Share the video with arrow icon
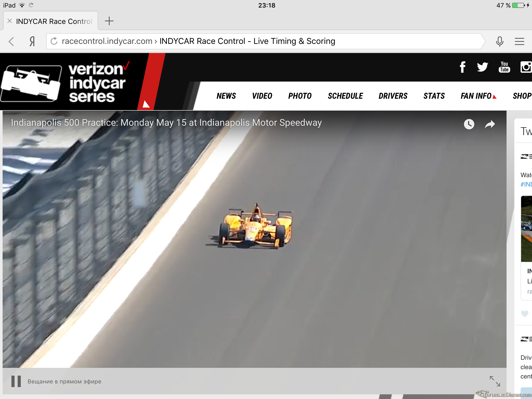The height and width of the screenshot is (399, 532). coord(490,124)
